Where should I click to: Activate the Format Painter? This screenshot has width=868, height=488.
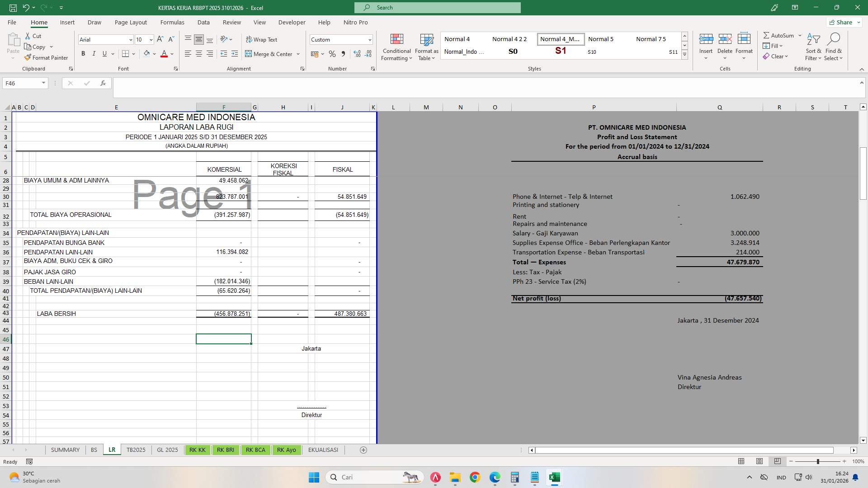click(47, 57)
